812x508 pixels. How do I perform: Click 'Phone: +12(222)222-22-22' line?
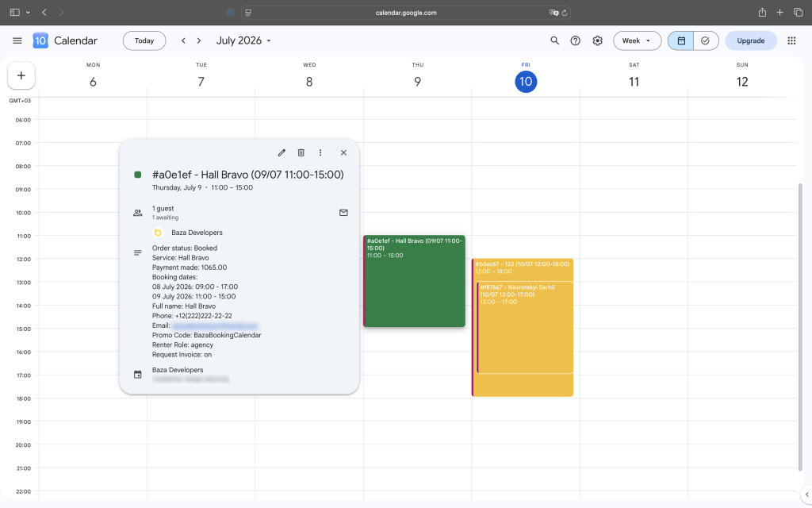[192, 316]
